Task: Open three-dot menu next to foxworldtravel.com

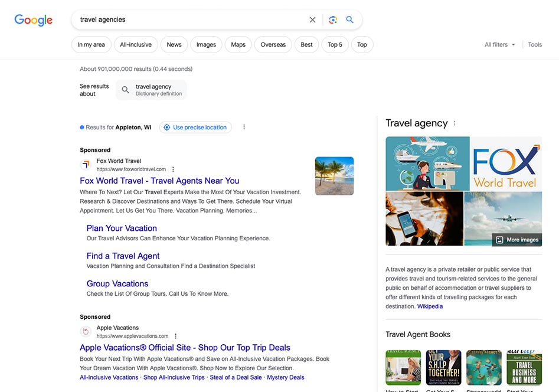Action: coord(174,169)
